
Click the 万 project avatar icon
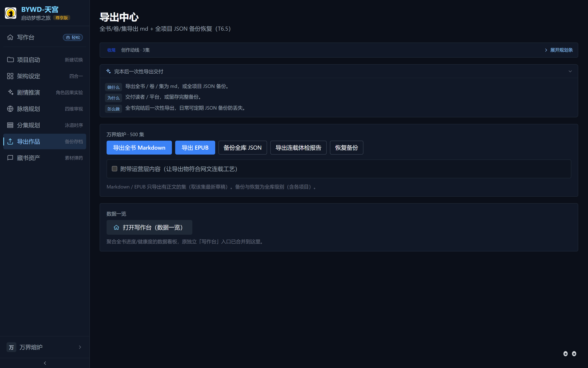pyautogui.click(x=11, y=347)
